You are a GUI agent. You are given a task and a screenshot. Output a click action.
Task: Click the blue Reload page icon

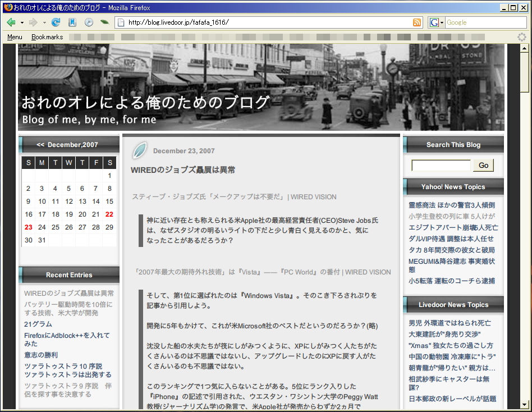click(56, 22)
